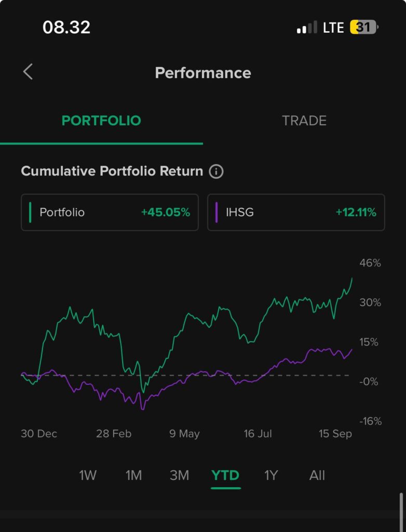Tap the battery indicator in status bar
Screen dimensions: 406x532
(x=364, y=28)
